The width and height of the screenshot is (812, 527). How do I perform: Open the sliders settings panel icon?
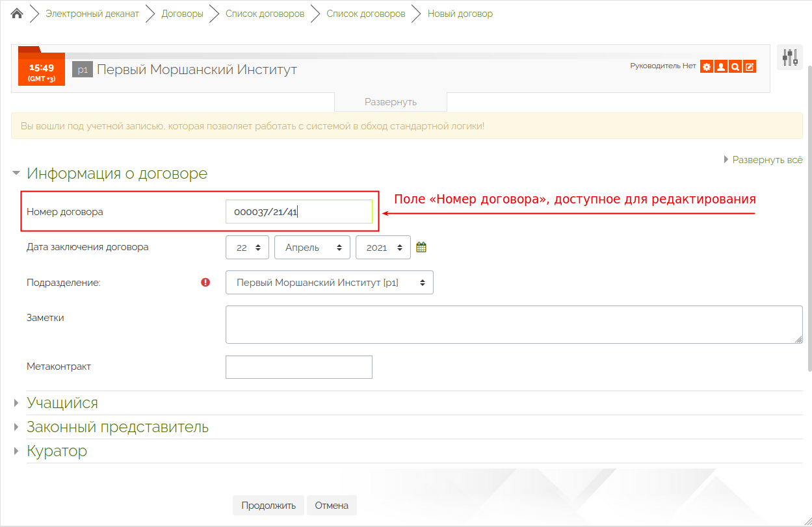pyautogui.click(x=790, y=57)
